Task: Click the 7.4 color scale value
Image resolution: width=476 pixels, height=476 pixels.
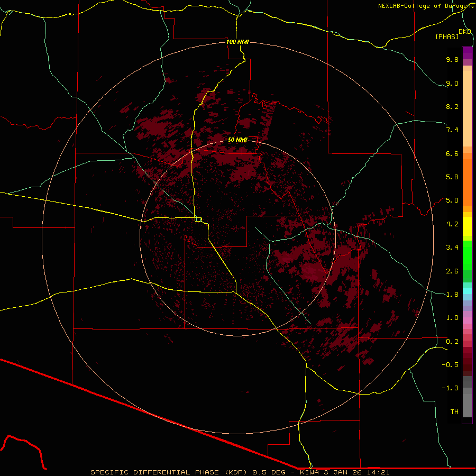Action: (452, 130)
